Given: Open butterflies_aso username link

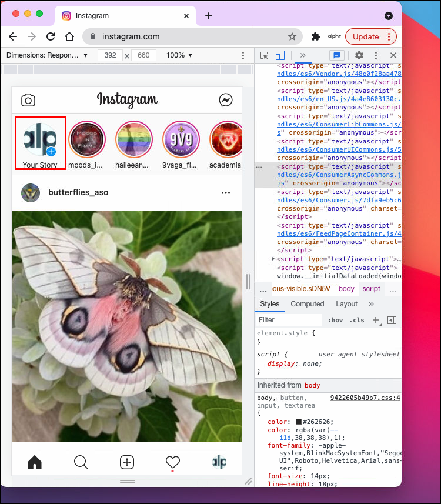Looking at the screenshot, I should click(78, 192).
